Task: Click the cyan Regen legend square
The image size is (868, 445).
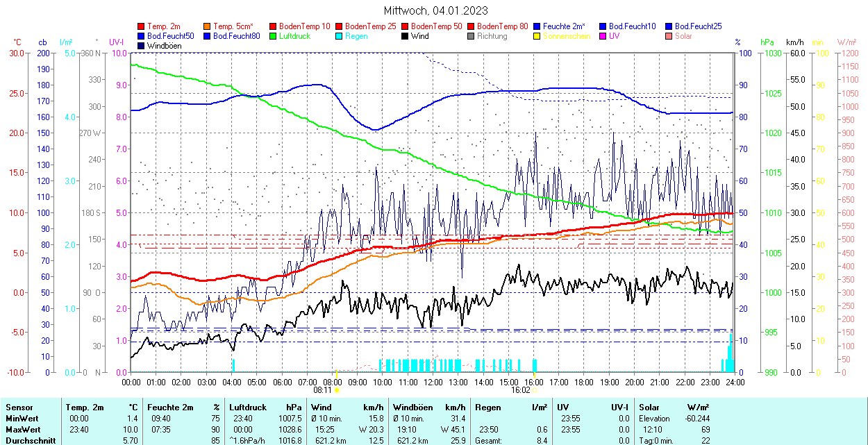Action: [x=340, y=36]
